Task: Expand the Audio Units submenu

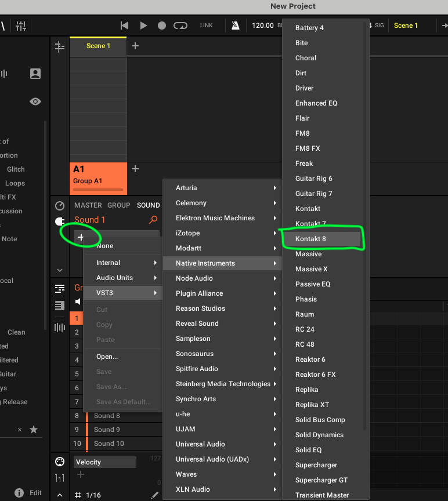Action: tap(123, 278)
